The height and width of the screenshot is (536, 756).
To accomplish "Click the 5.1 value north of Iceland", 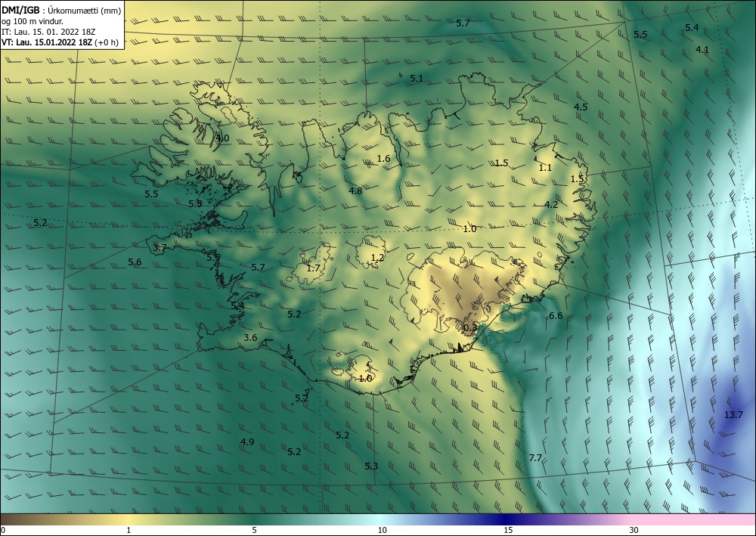I will click(x=417, y=78).
